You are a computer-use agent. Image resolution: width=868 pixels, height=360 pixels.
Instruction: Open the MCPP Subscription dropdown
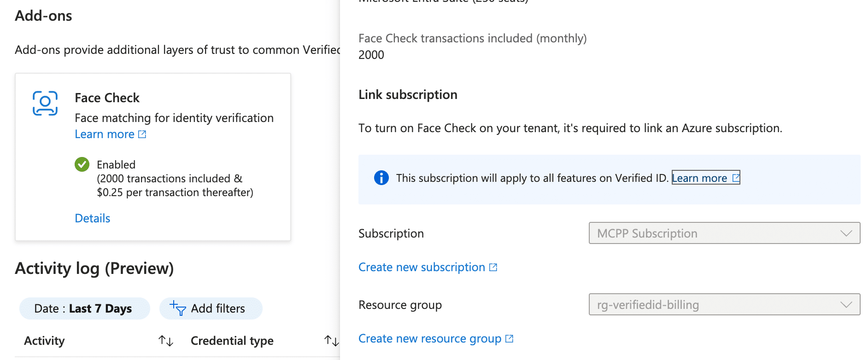tap(723, 233)
